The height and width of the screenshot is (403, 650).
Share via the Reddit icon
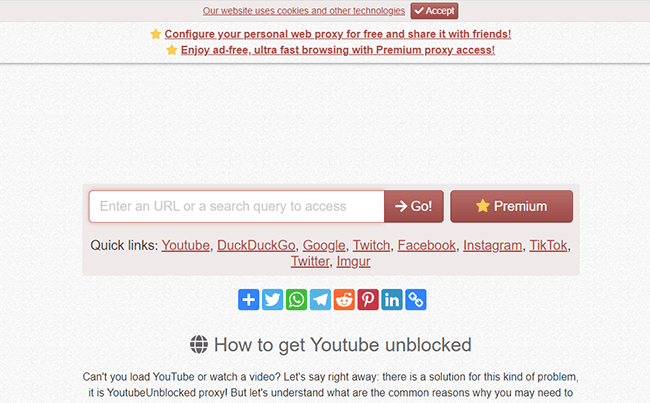(344, 299)
